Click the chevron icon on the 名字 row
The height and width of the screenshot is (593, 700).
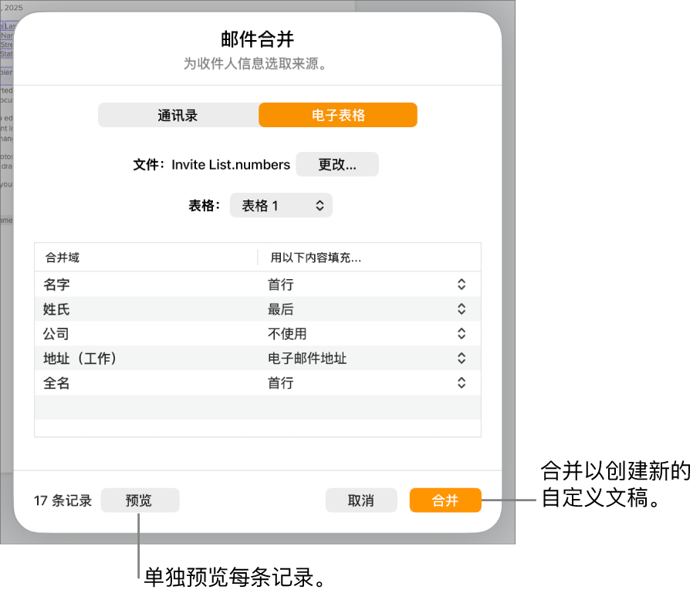coord(460,284)
